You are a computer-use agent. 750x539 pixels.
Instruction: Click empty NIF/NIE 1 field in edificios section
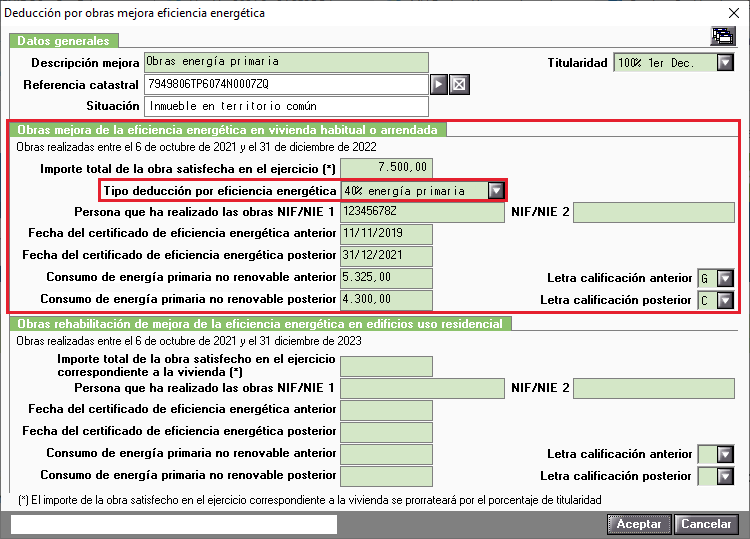(422, 388)
